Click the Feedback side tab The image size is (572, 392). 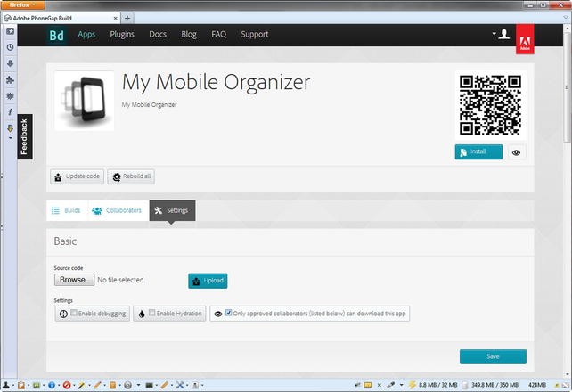click(25, 136)
